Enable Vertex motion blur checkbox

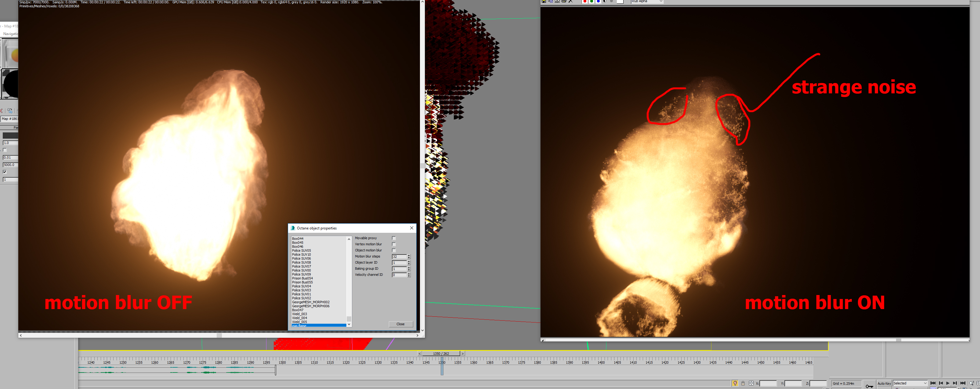[x=394, y=244]
